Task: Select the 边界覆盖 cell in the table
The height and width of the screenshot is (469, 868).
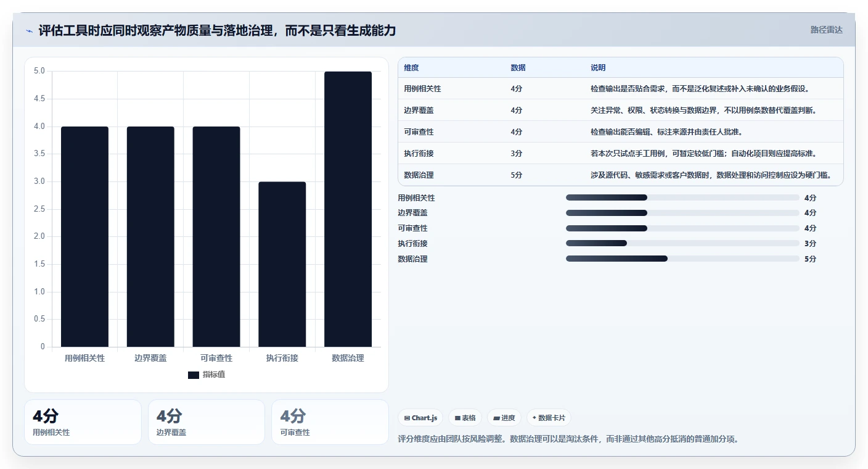Action: (419, 110)
